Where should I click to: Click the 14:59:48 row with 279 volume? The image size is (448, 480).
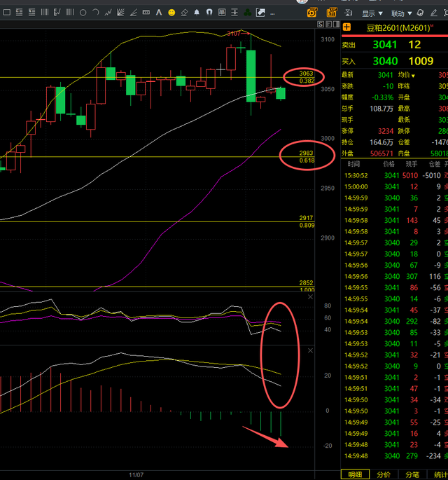pos(395,456)
